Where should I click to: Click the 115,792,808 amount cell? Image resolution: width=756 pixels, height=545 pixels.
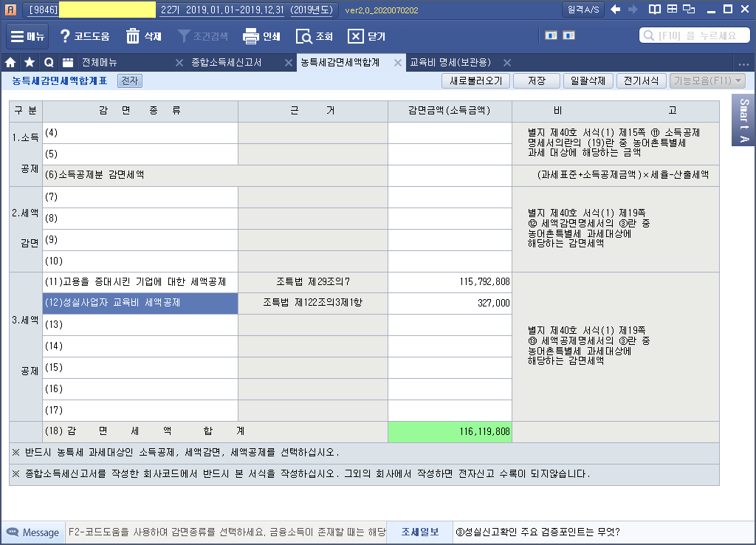pyautogui.click(x=450, y=282)
